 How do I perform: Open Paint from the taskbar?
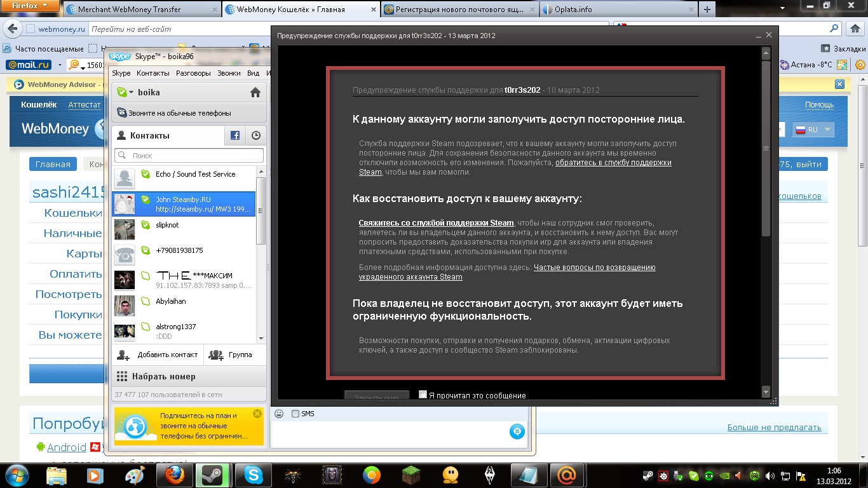click(x=135, y=475)
